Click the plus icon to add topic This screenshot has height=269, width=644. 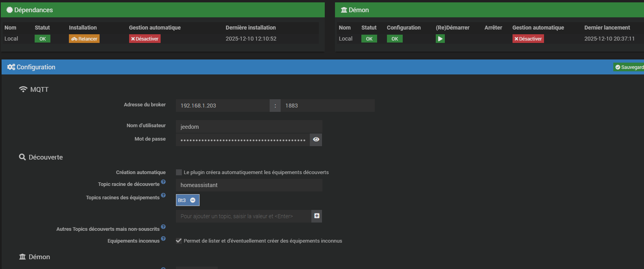[316, 216]
